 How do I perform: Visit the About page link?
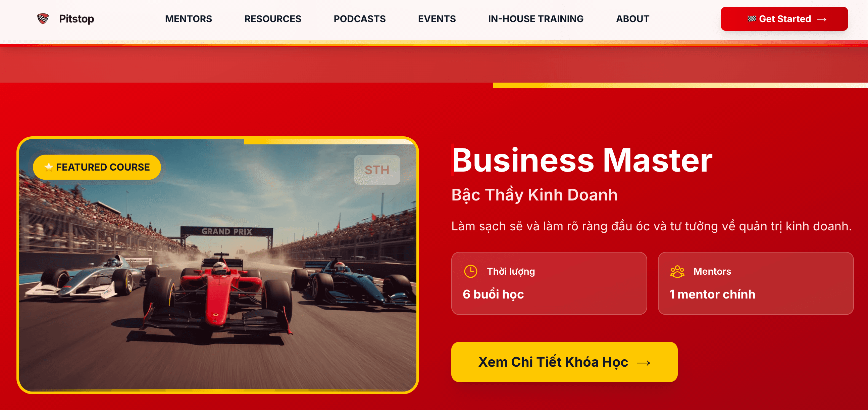tap(632, 19)
